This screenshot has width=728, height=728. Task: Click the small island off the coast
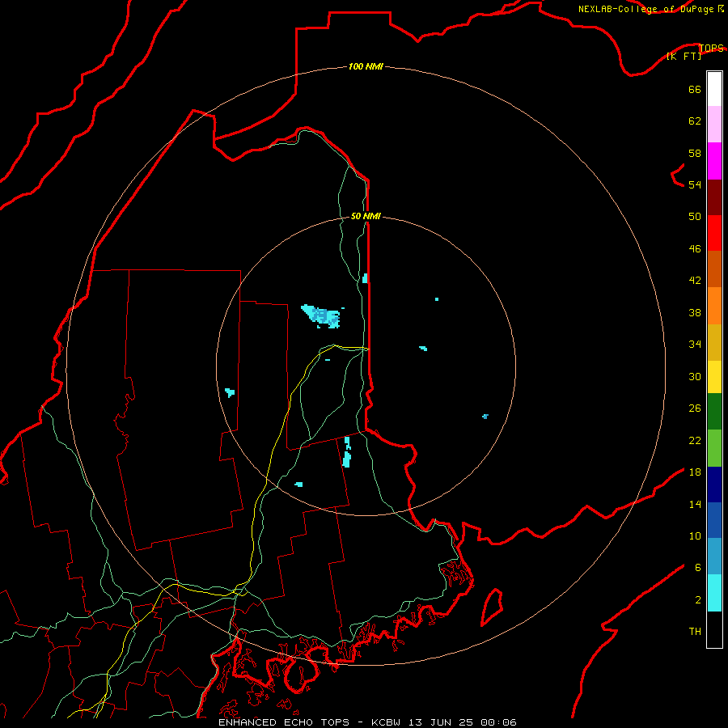[x=492, y=607]
